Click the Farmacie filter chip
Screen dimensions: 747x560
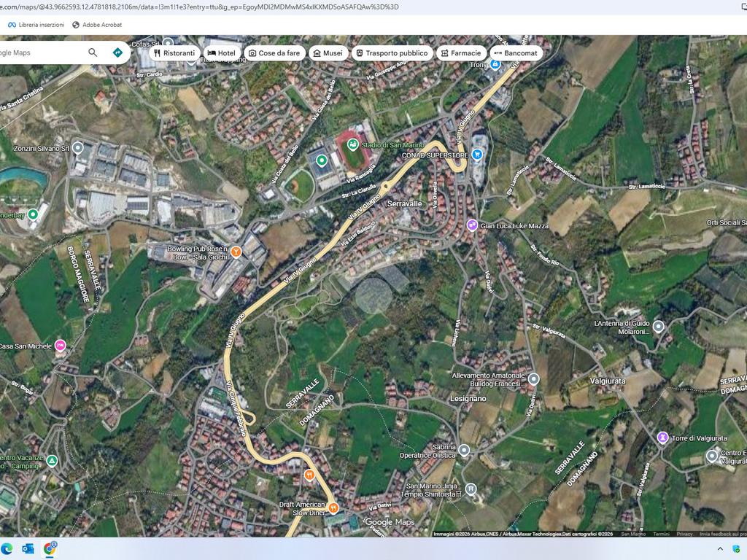(460, 53)
